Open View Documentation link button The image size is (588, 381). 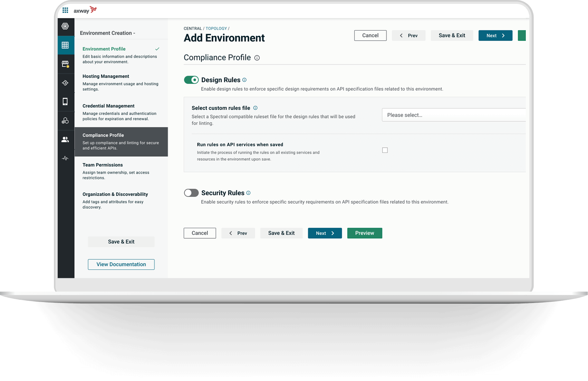(121, 264)
